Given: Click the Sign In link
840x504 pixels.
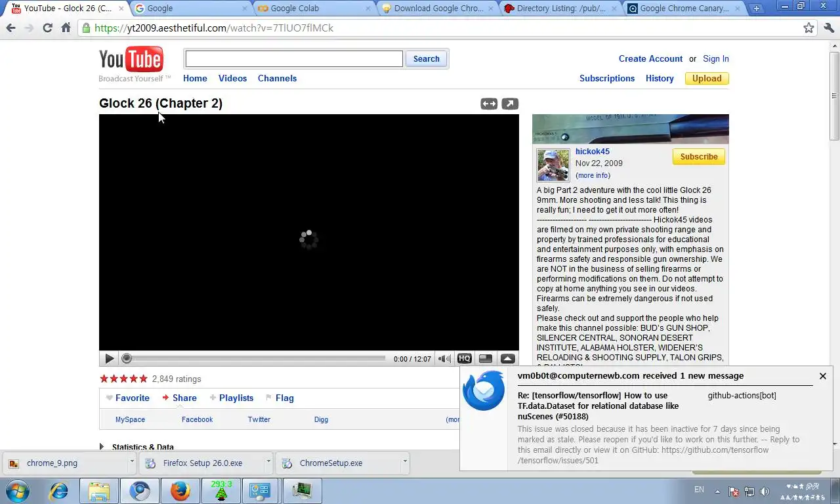Looking at the screenshot, I should point(715,58).
